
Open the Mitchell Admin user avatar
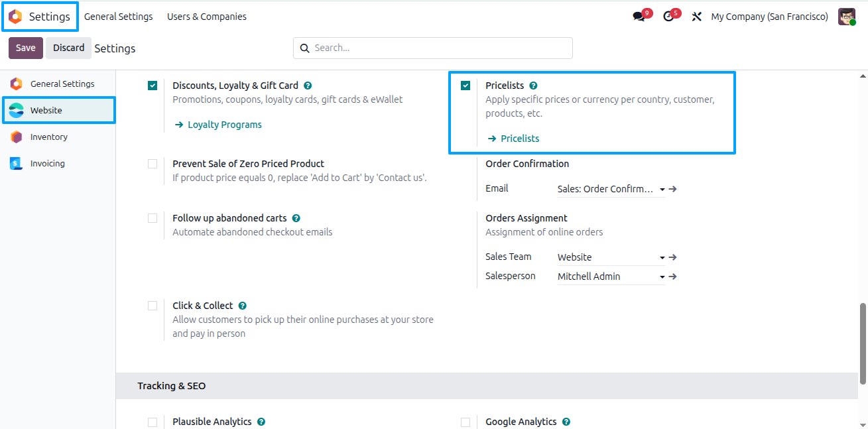click(847, 17)
